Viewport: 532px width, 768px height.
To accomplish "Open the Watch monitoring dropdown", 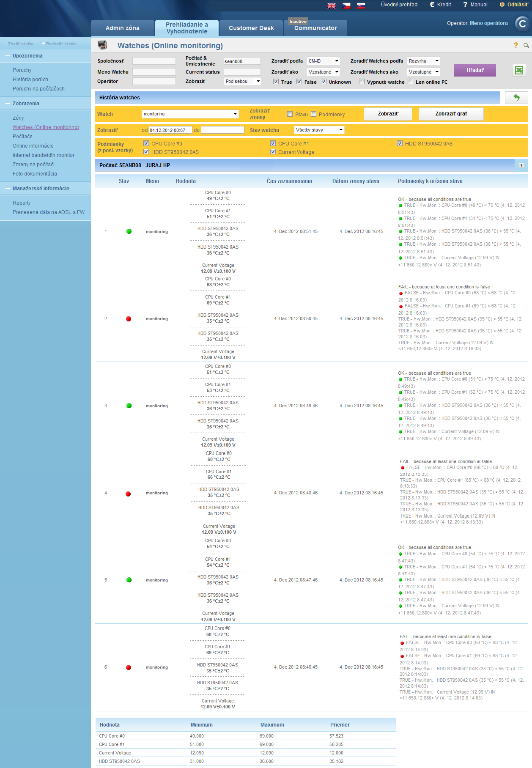I will click(190, 114).
